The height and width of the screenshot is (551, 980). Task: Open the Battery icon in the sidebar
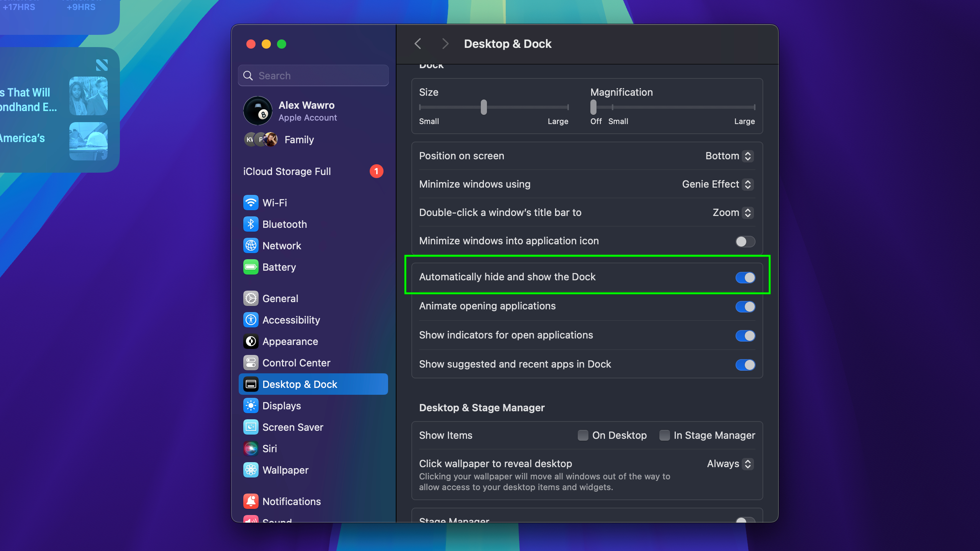pyautogui.click(x=251, y=267)
